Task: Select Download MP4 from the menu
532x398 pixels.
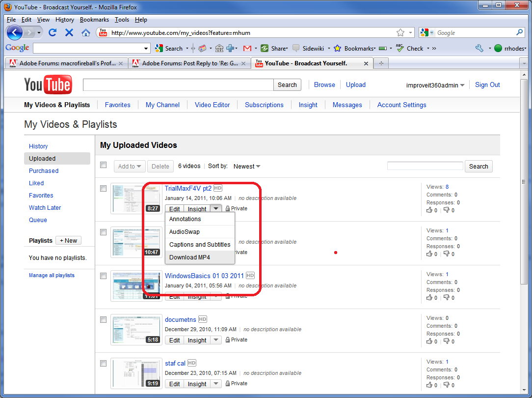Action: coord(200,257)
